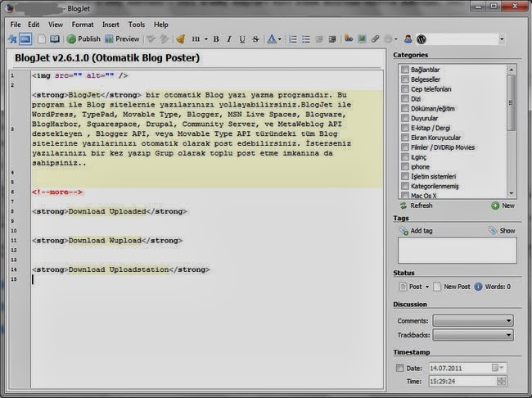Click the categories list scrollbar thumb
The image size is (532, 398).
coord(511,102)
